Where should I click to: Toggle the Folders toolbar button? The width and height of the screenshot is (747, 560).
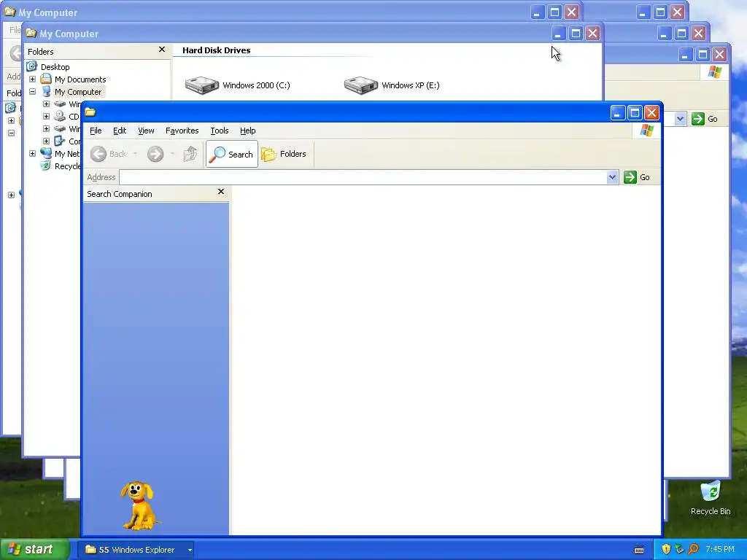(x=284, y=154)
